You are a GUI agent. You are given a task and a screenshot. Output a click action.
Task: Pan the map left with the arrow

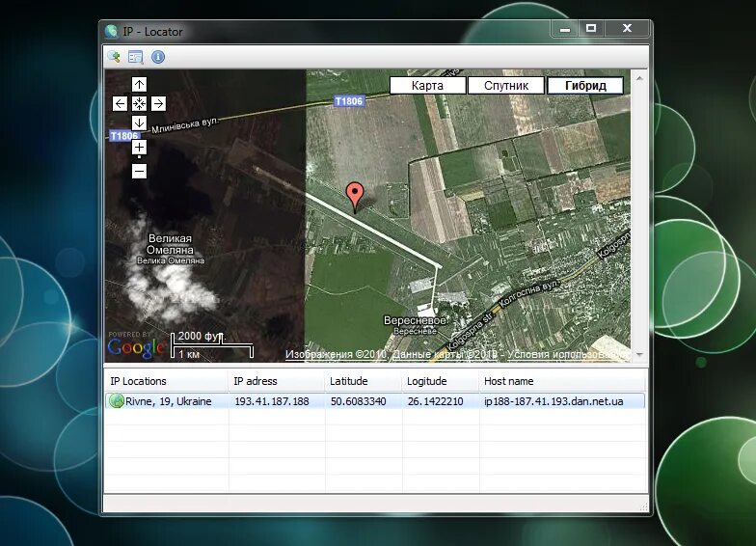tap(120, 104)
